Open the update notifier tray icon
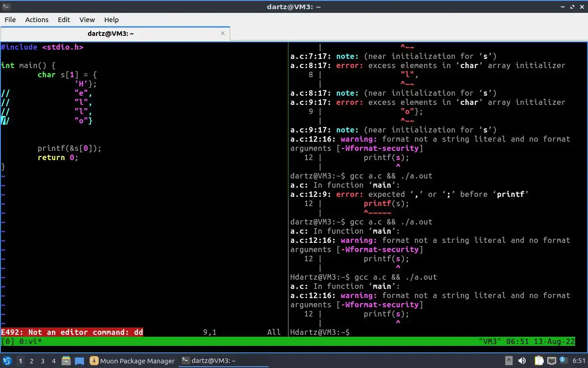 tap(564, 361)
